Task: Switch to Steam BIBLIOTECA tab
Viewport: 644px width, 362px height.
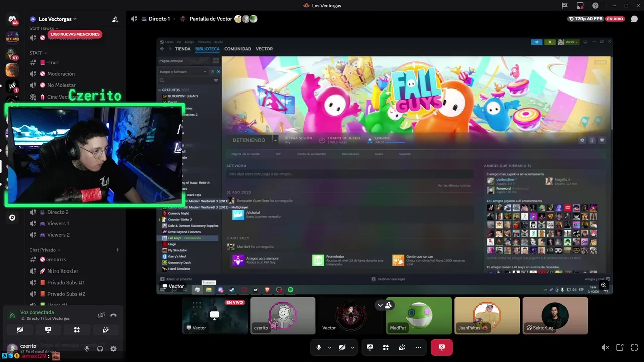Action: (207, 49)
